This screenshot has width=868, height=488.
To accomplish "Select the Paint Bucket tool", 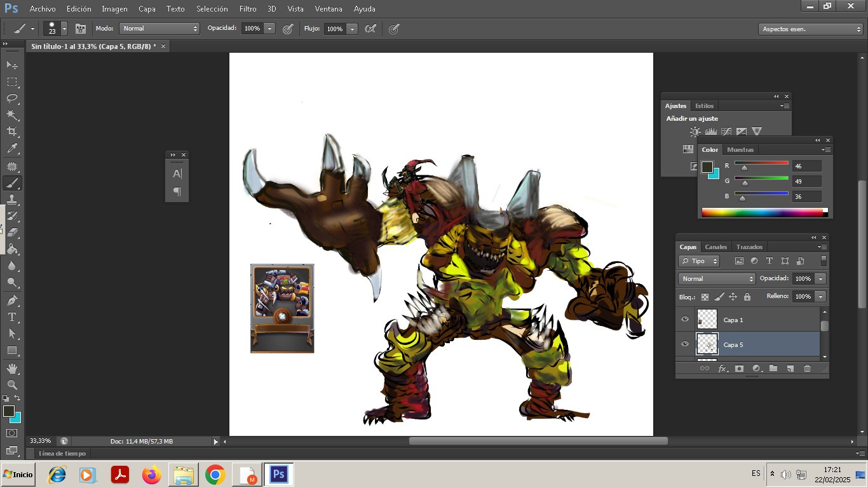I will tap(12, 249).
